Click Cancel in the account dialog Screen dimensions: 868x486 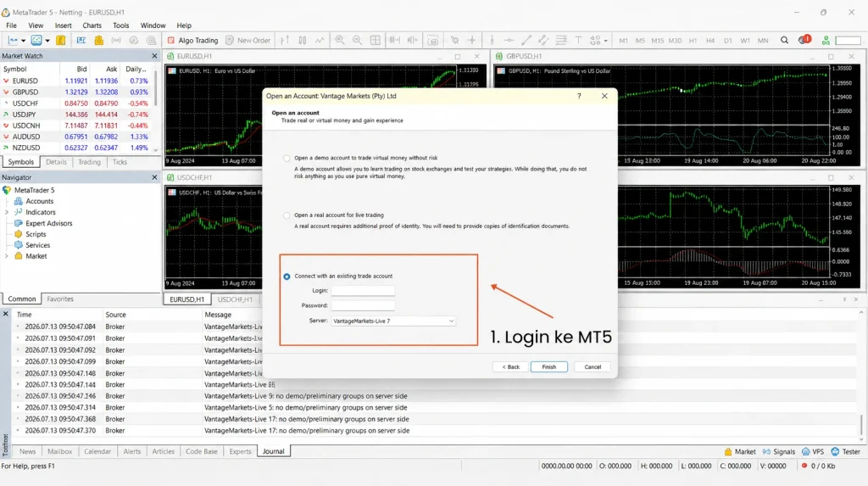click(593, 367)
